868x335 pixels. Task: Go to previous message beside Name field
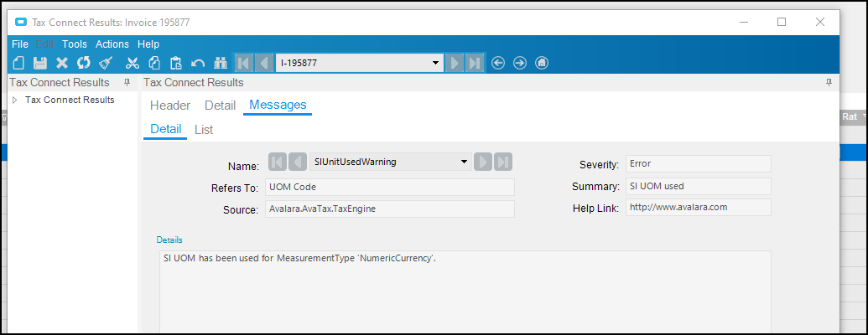298,162
